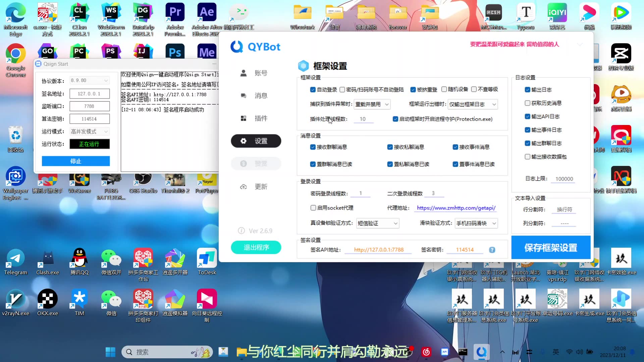Open 虎牙直播 desktop icon

[x=621, y=98]
